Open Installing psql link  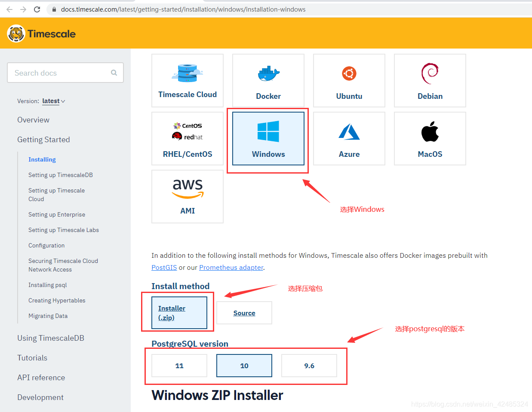[48, 285]
